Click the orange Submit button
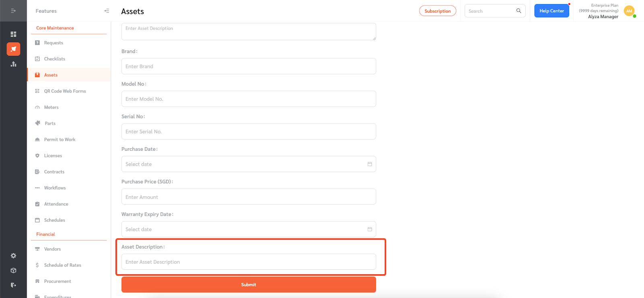644x298 pixels. (249, 285)
